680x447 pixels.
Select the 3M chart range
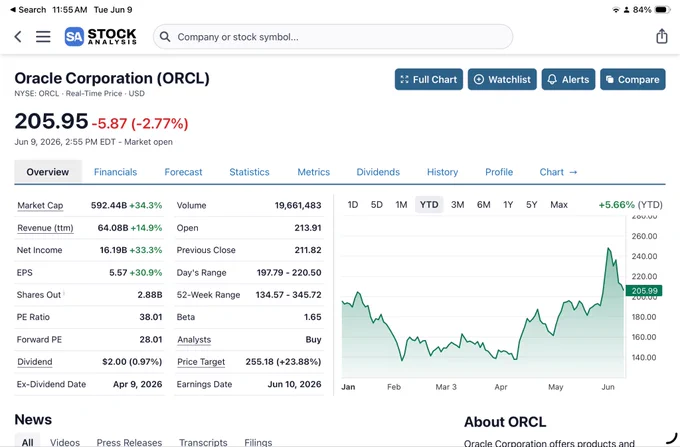click(x=458, y=205)
